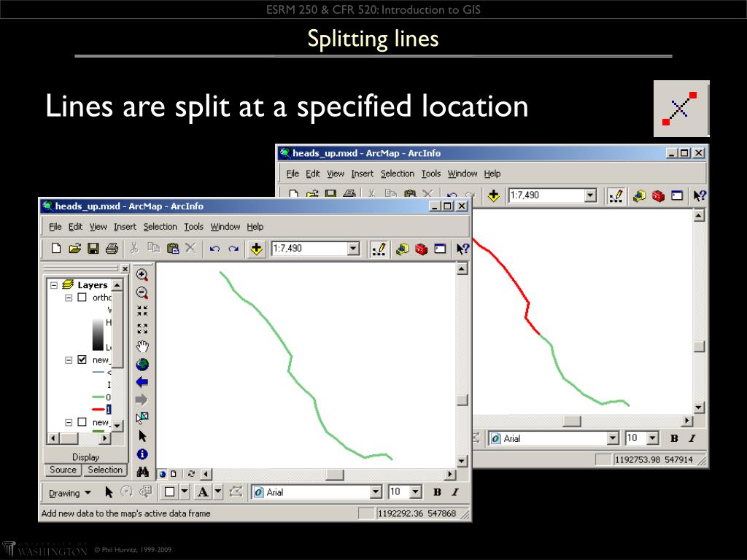747x560 pixels.
Task: Click Open folder icon in front window
Action: (x=75, y=248)
